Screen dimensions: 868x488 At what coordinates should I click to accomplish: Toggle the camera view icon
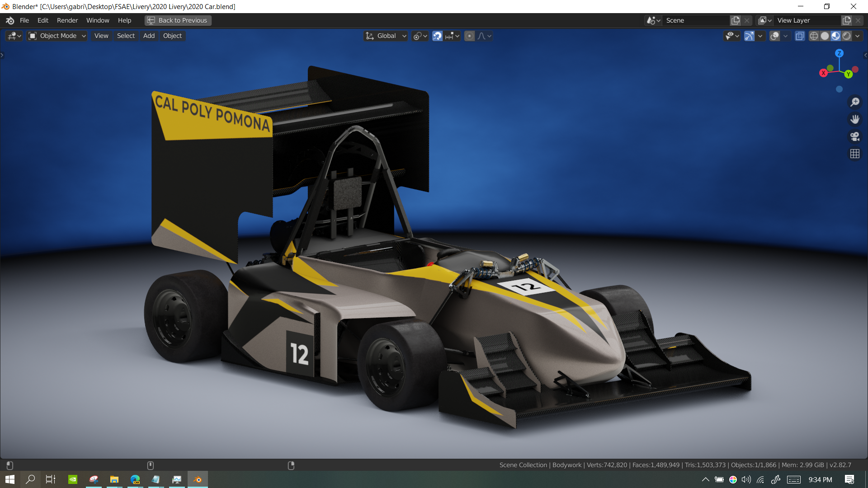(855, 136)
